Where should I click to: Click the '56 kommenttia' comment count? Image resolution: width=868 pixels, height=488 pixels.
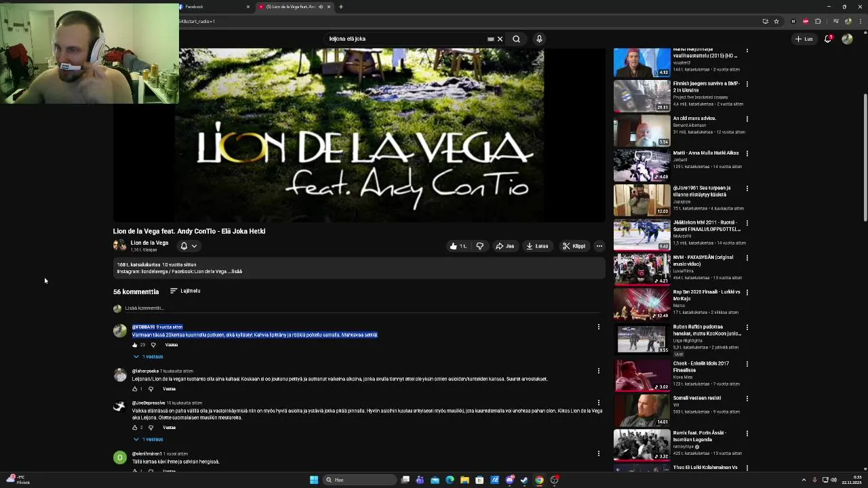[136, 291]
